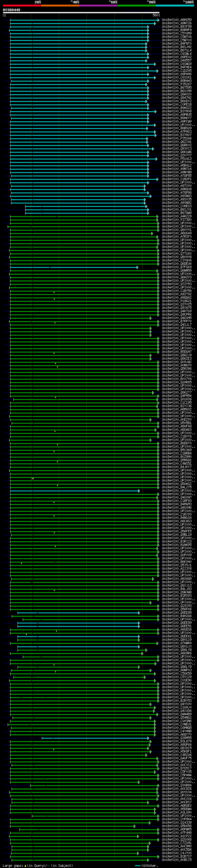Viewport: 197px width, 868px height.
Task: Select label UniRef100_B6SJH2
Action: click(177, 47)
